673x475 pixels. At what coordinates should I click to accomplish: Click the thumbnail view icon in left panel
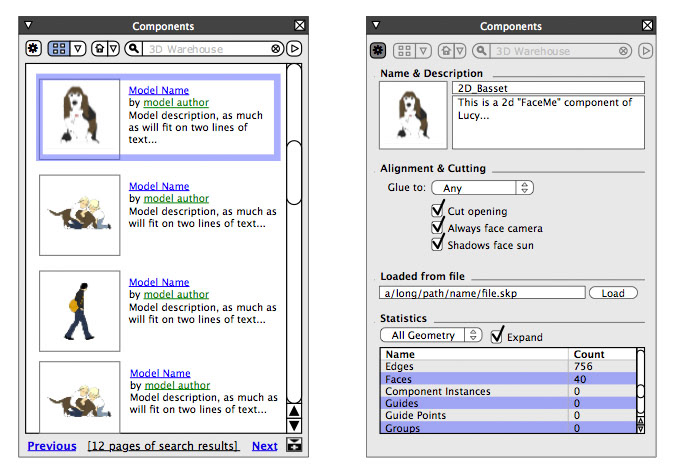(59, 48)
